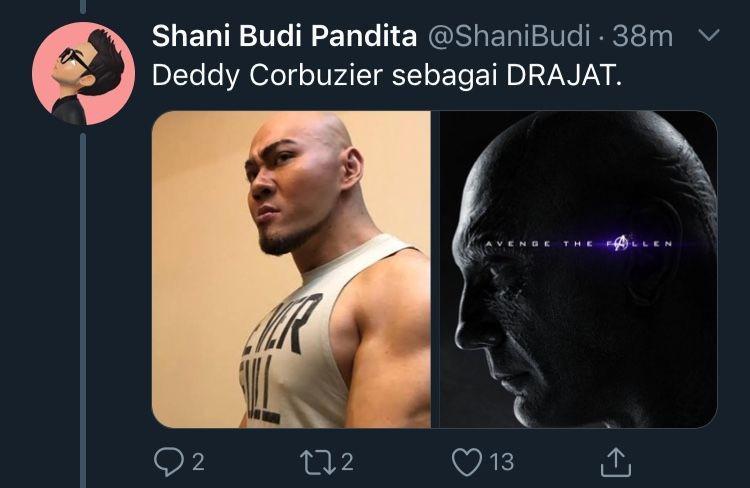The width and height of the screenshot is (750, 488).
Task: Retweet this post using the arrows icon
Action: pyautogui.click(x=317, y=462)
